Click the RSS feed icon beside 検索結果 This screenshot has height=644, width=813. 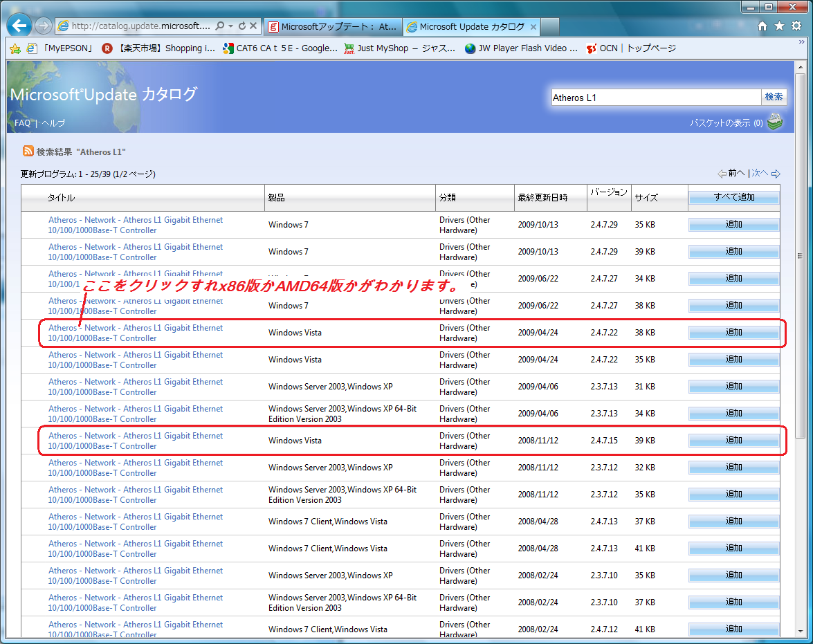(28, 151)
